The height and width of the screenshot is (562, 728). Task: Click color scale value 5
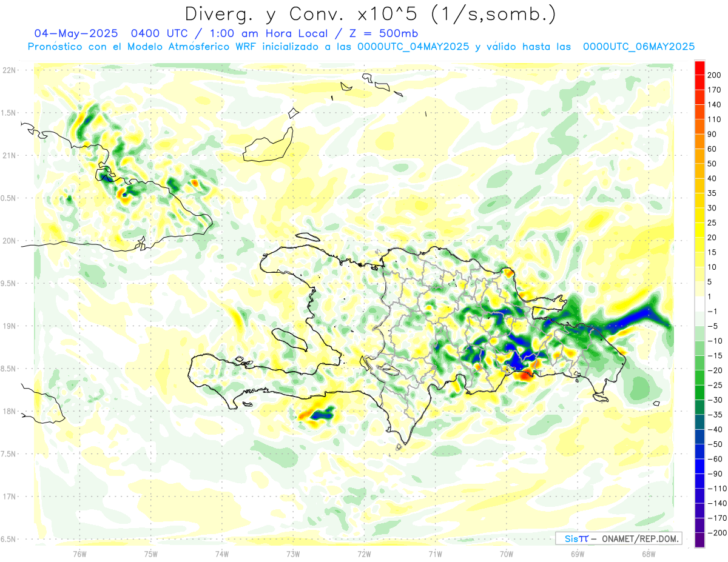[710, 282]
